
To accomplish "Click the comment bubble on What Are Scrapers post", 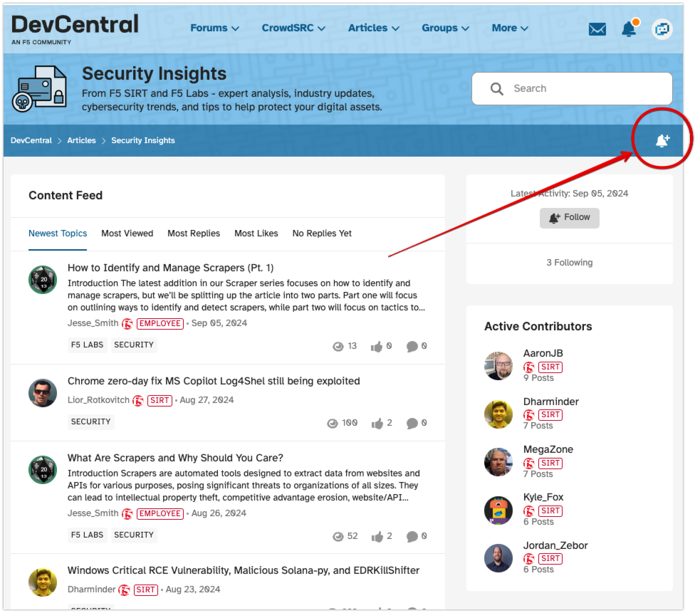I will pos(412,537).
